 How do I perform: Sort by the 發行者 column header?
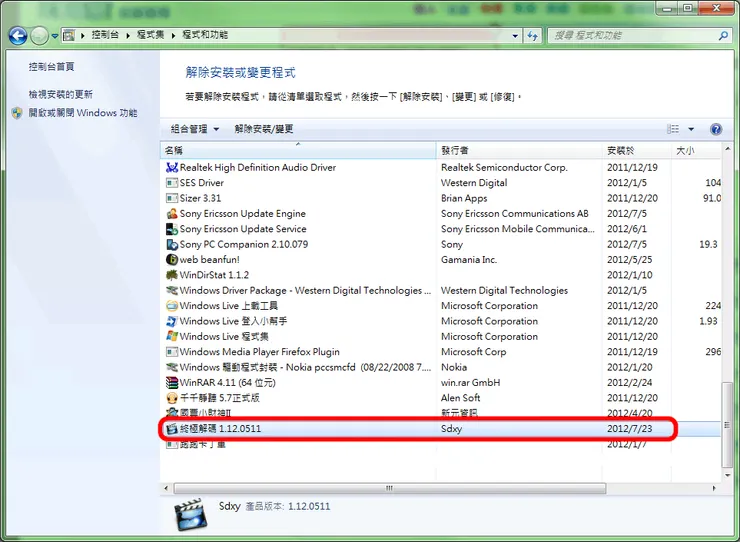coord(519,151)
